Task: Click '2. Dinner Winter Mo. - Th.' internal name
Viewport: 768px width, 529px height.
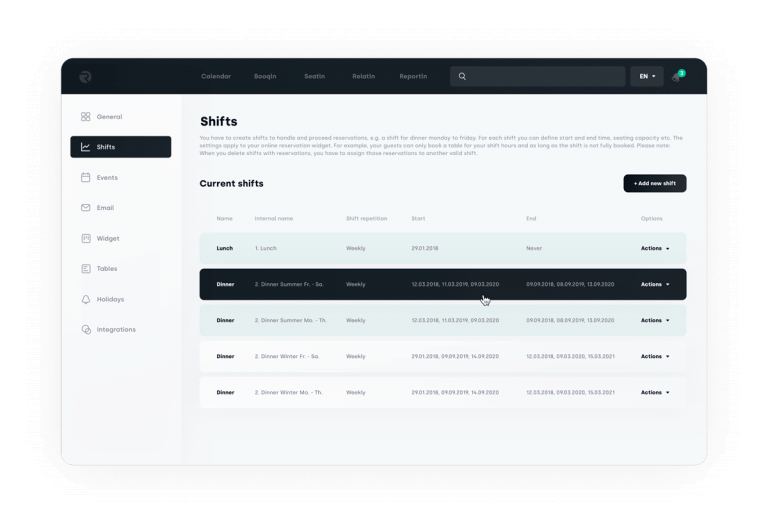Action: tap(288, 392)
